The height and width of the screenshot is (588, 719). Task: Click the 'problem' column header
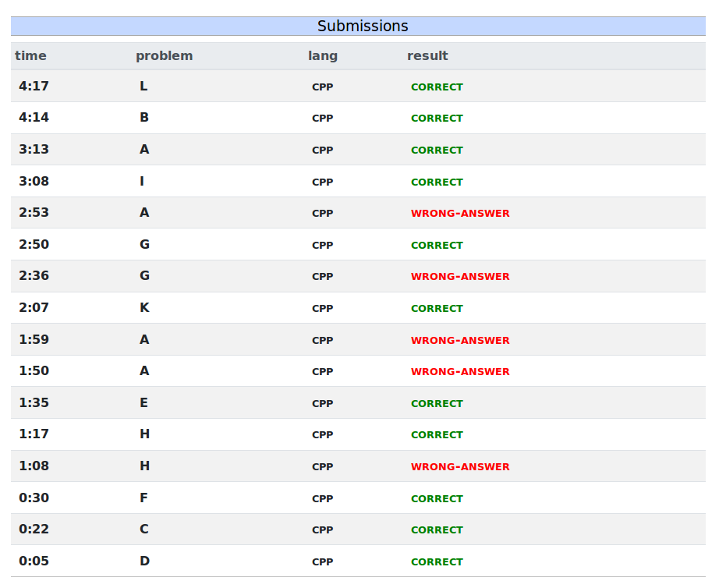pyautogui.click(x=164, y=56)
